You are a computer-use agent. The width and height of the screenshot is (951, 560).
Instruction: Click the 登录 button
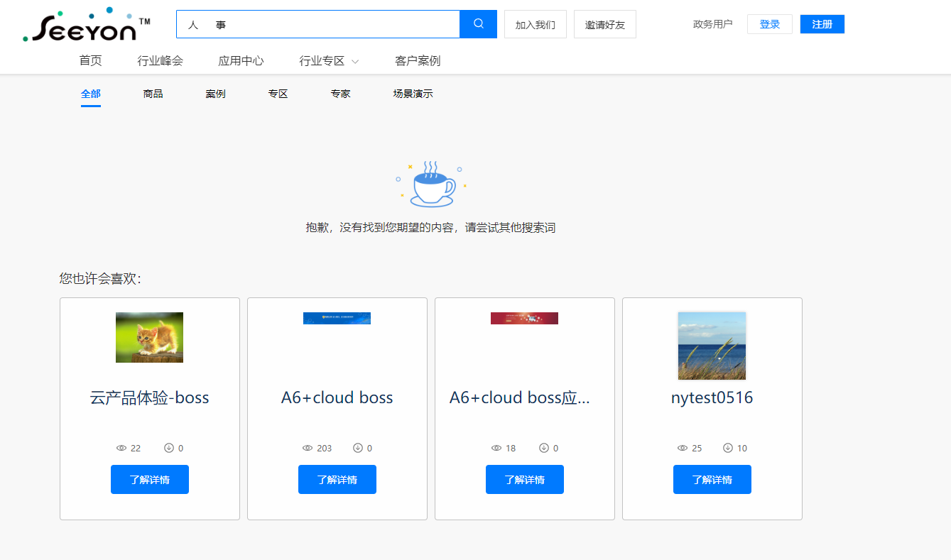click(770, 24)
